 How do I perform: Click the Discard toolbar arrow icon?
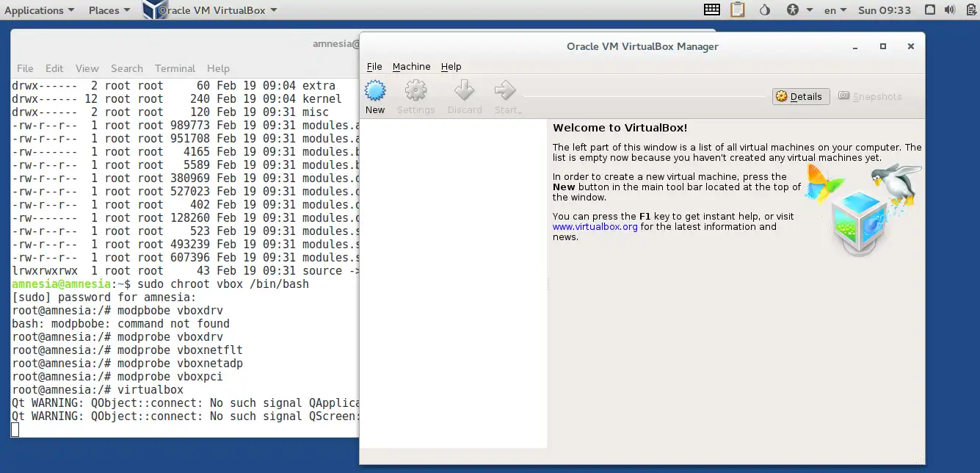pos(464,91)
